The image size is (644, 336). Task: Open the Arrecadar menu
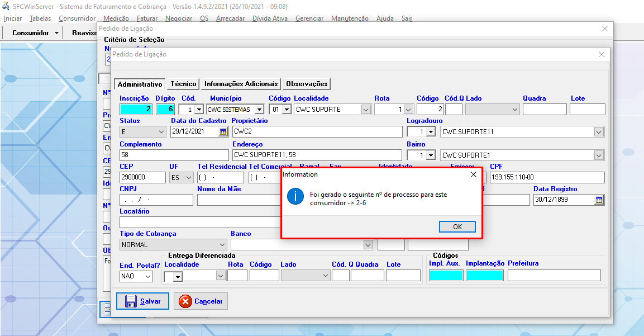coord(230,18)
